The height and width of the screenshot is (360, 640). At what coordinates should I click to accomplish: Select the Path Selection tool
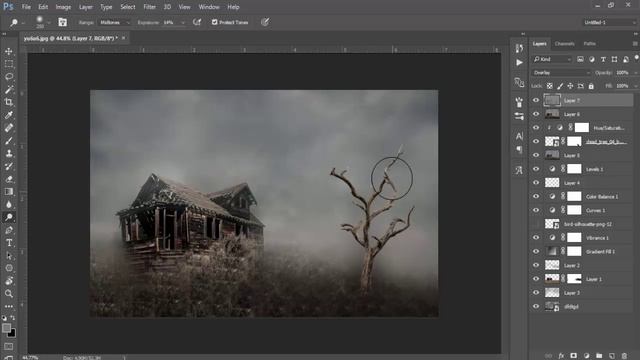point(9,256)
